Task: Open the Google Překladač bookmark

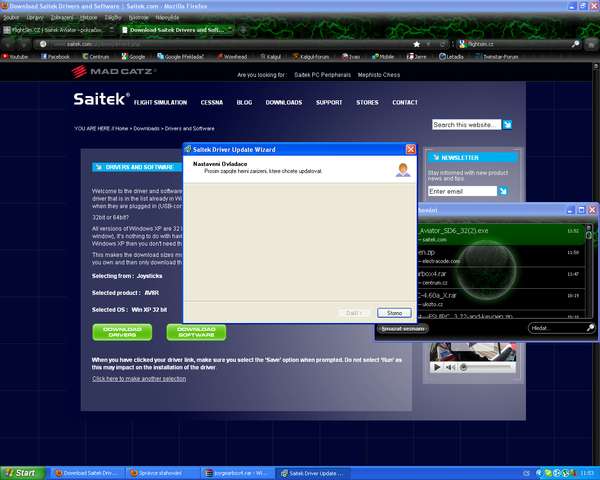Action: 180,57
